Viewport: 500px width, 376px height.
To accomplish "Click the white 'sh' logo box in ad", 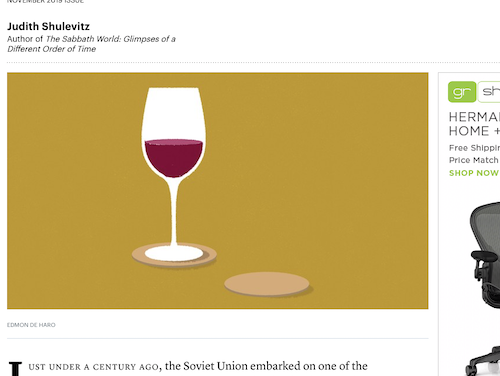I will pyautogui.click(x=489, y=92).
